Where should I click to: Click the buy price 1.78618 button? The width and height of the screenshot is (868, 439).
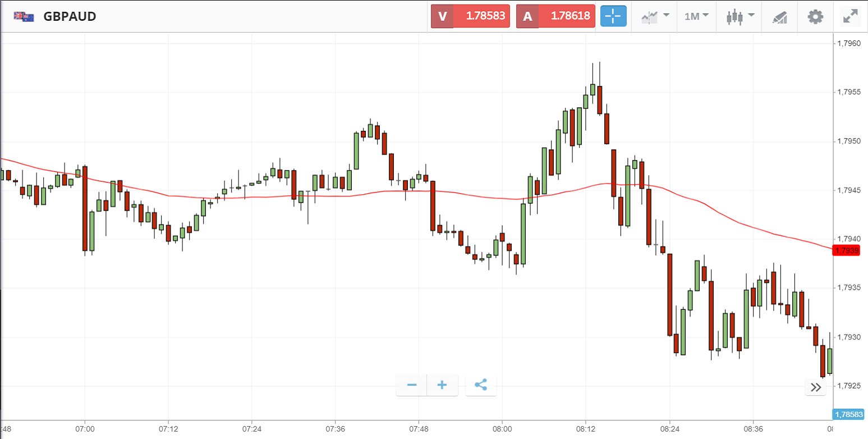pyautogui.click(x=555, y=16)
